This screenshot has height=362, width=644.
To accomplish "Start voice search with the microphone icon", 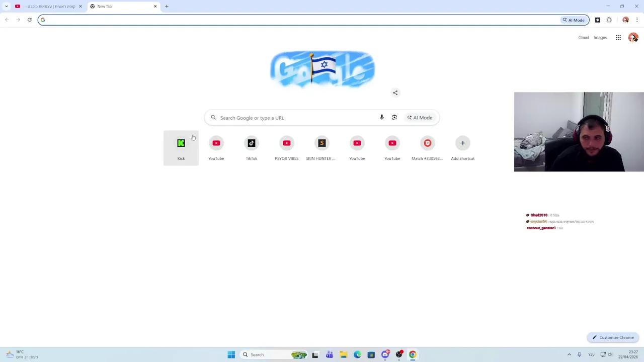I will pos(382,118).
